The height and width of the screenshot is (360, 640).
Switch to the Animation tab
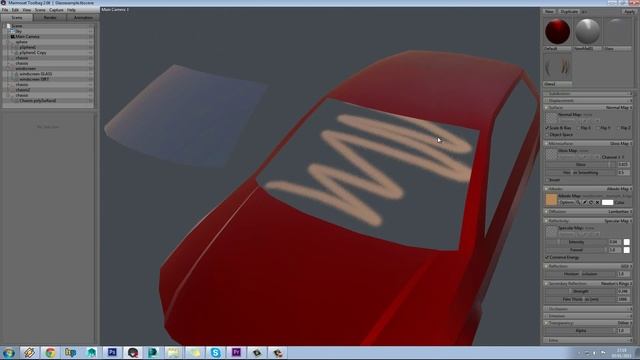83,18
